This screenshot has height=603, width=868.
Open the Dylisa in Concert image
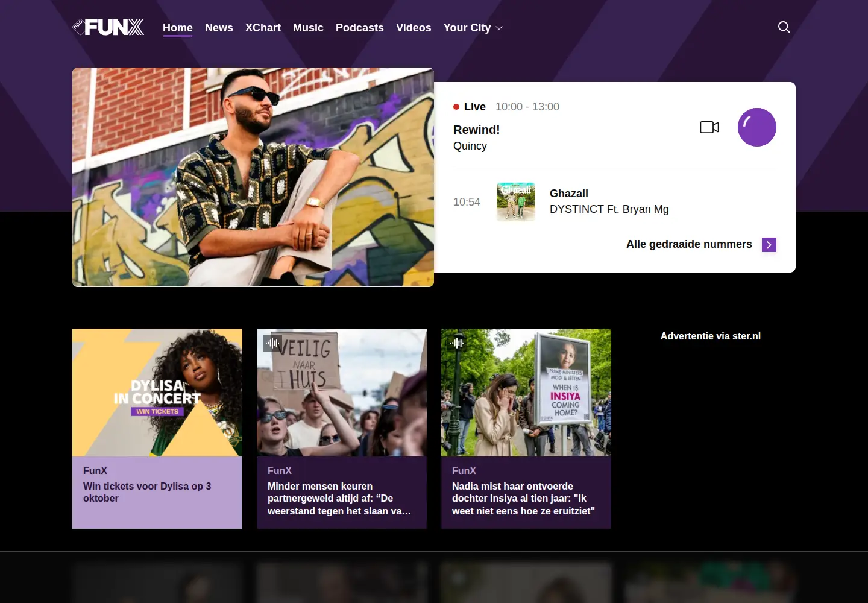click(x=157, y=393)
